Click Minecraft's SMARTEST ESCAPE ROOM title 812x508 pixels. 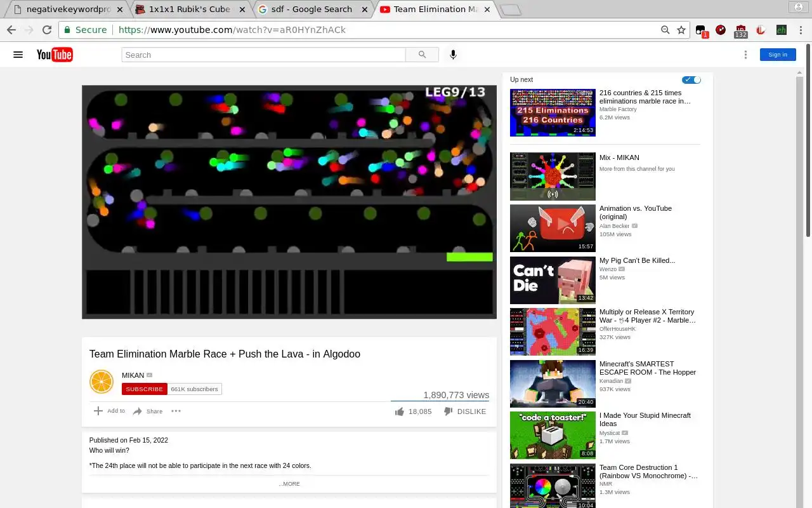[648, 368]
